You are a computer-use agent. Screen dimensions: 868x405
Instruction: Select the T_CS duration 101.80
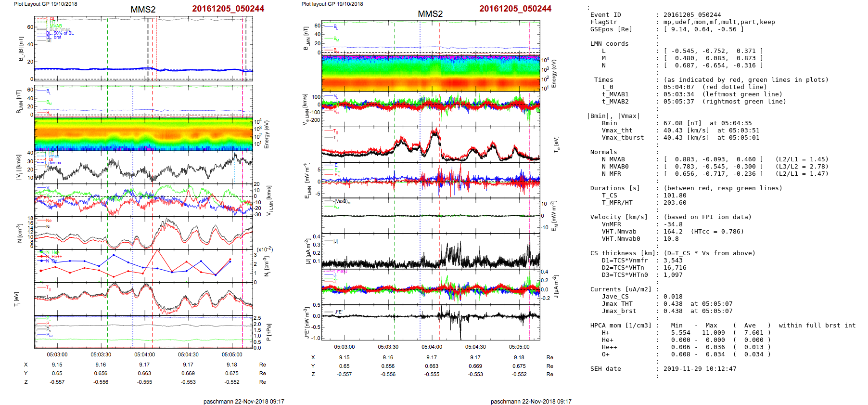(x=675, y=196)
